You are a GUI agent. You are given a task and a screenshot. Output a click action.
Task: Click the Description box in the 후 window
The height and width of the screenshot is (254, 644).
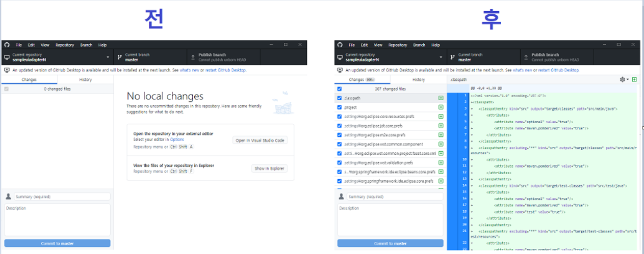[x=390, y=219]
